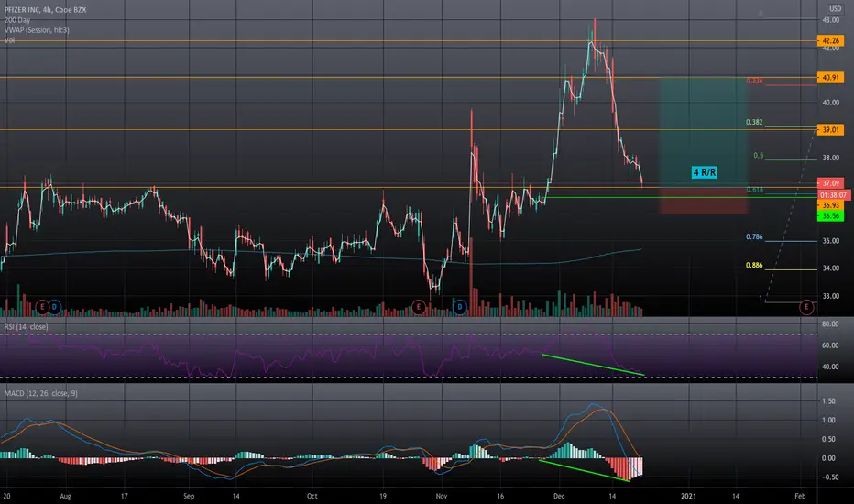Viewport: 854px width, 504px height.
Task: Select the 0.382 Fibonacci level label
Action: [754, 122]
